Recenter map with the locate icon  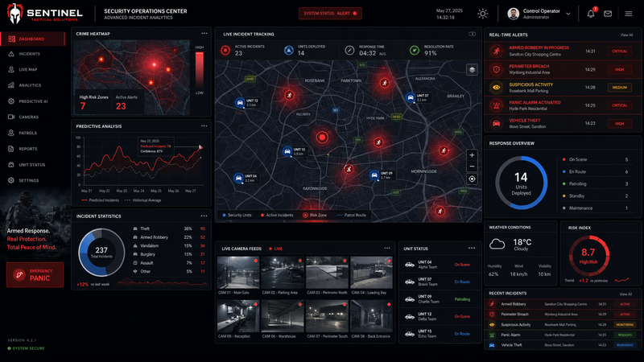(x=472, y=179)
